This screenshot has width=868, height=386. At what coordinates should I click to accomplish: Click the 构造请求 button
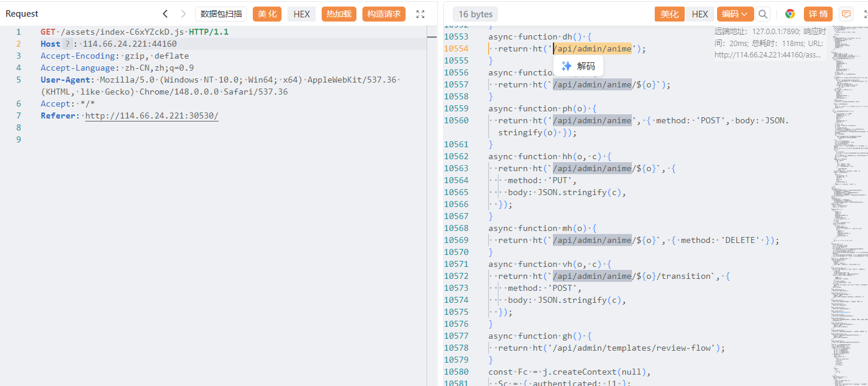point(384,14)
